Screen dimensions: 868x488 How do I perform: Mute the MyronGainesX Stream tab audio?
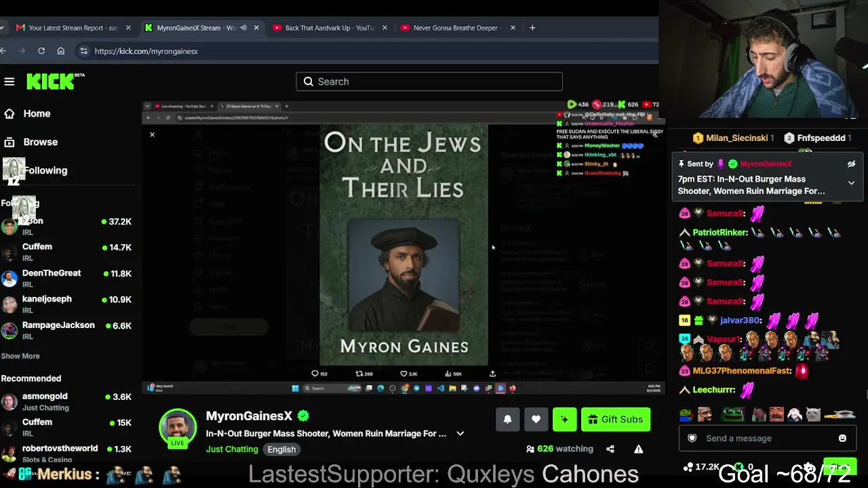coord(243,28)
